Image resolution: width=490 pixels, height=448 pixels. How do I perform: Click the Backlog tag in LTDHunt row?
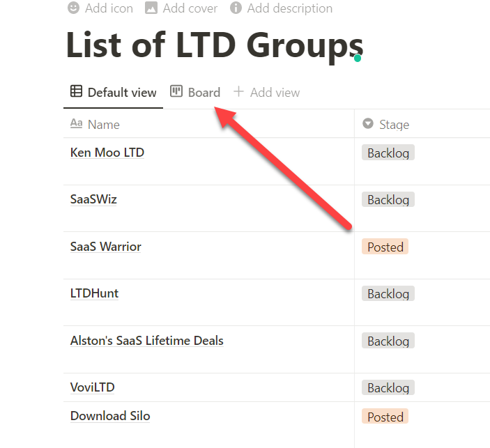388,294
